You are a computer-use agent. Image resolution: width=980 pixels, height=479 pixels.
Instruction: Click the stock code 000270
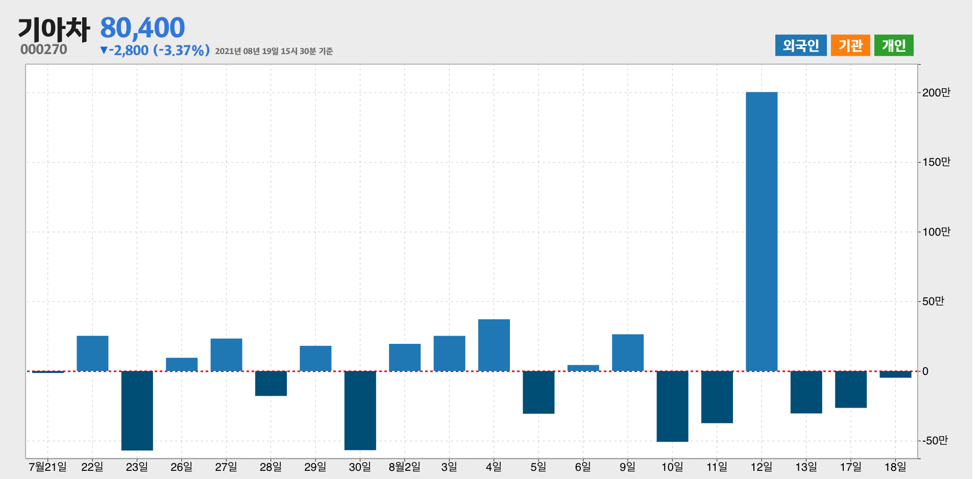point(44,49)
